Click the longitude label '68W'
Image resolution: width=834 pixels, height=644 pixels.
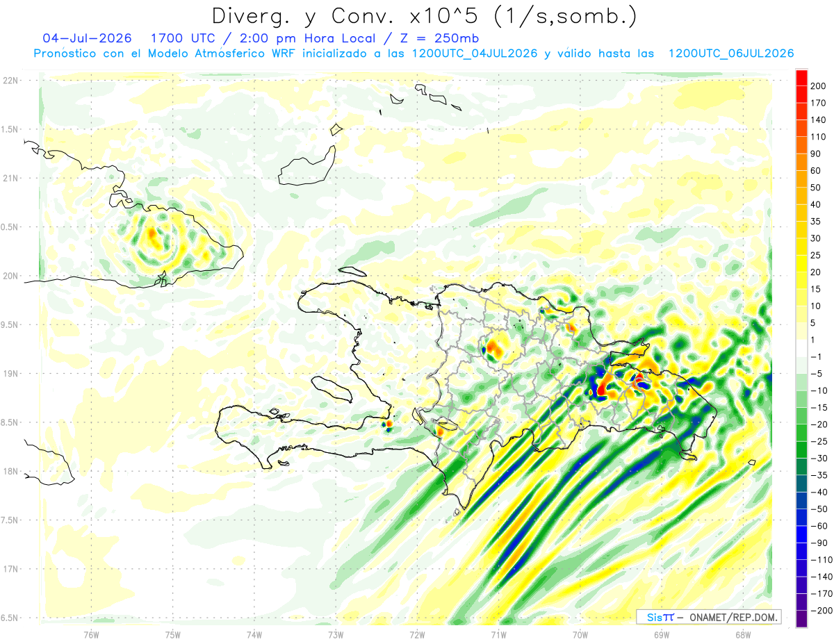coord(743,634)
